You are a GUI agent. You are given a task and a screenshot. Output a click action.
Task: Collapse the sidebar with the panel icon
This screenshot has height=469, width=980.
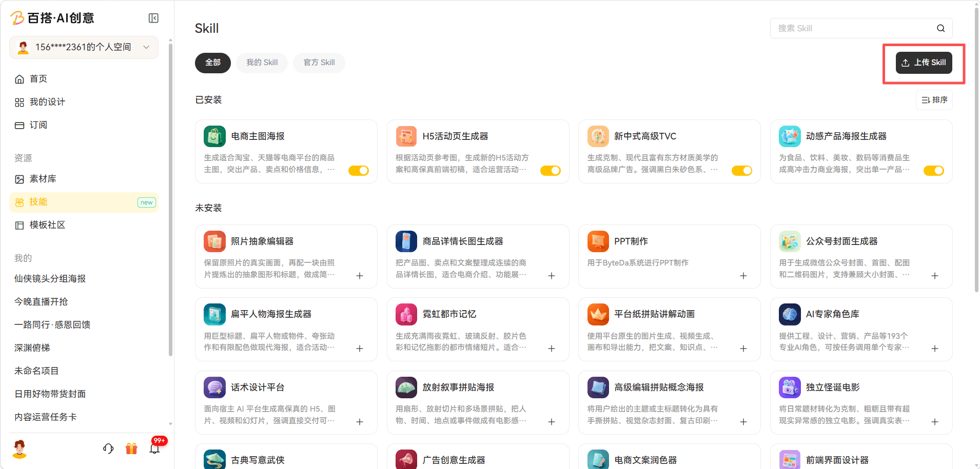[x=153, y=18]
